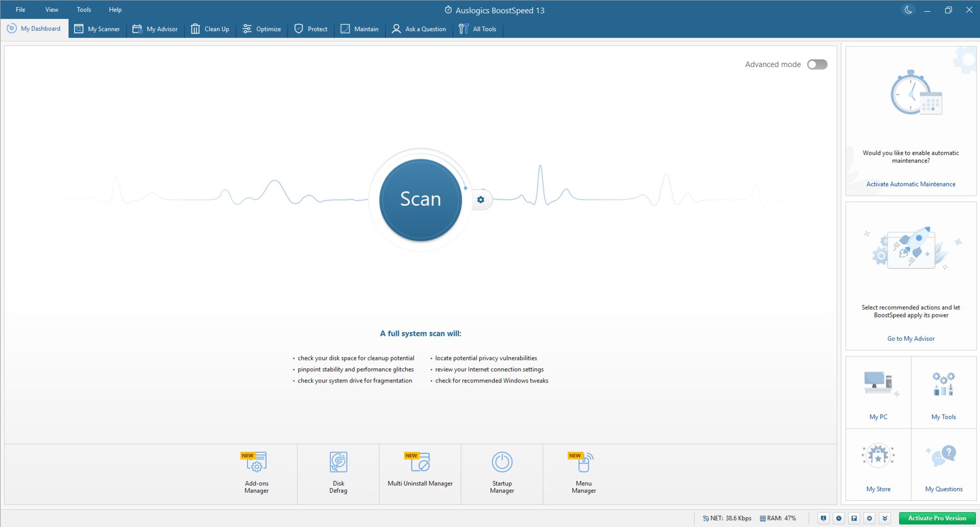This screenshot has width=980, height=527.
Task: Click the floppy disk status bar icon
Action: [x=854, y=518]
